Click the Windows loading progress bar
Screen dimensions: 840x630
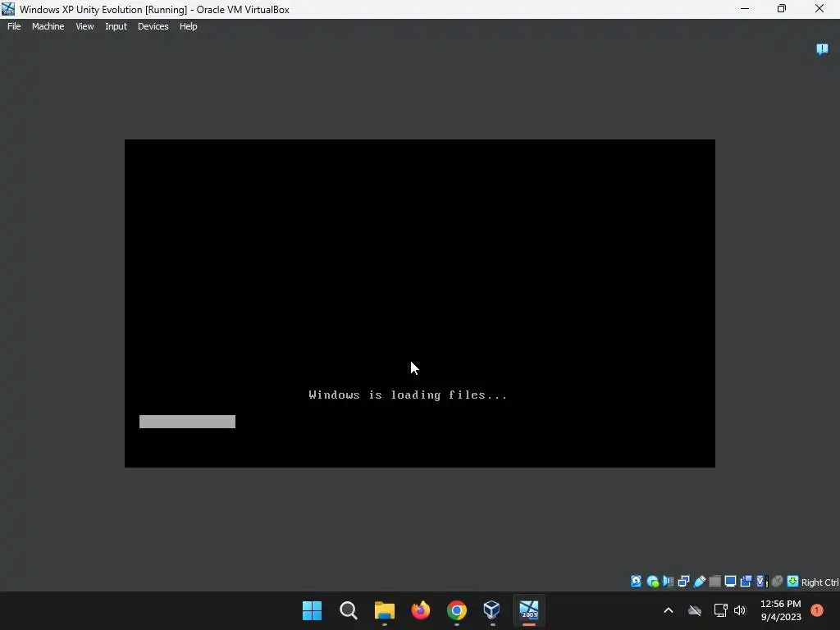(187, 422)
